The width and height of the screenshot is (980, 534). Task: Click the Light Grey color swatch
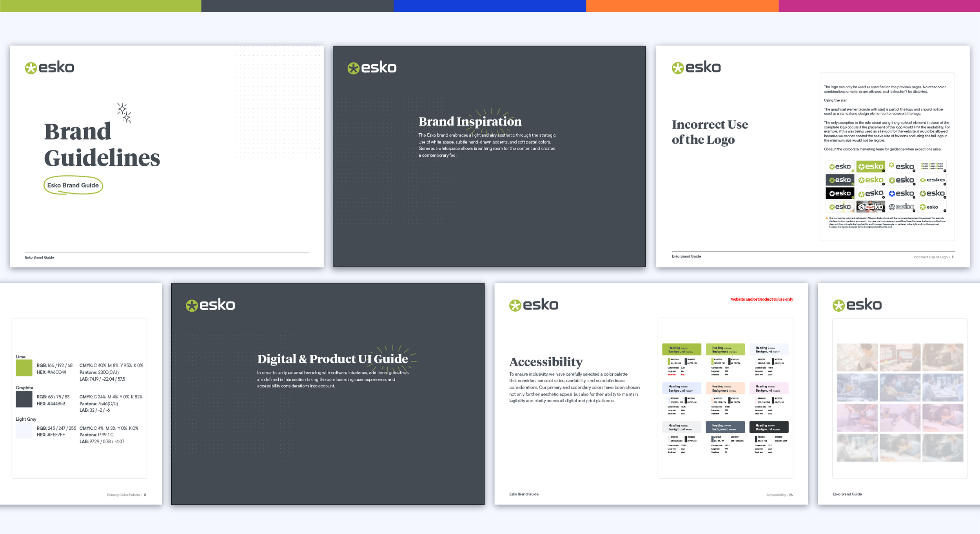click(x=24, y=431)
